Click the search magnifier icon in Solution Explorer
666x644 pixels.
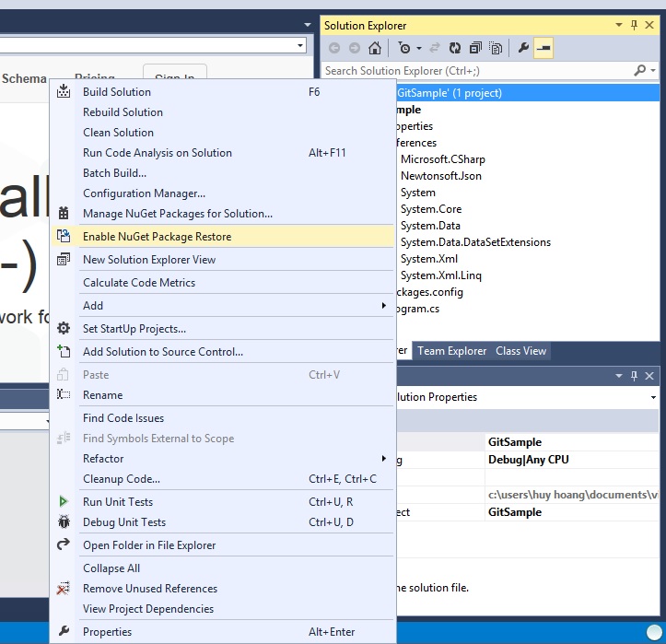(x=640, y=71)
